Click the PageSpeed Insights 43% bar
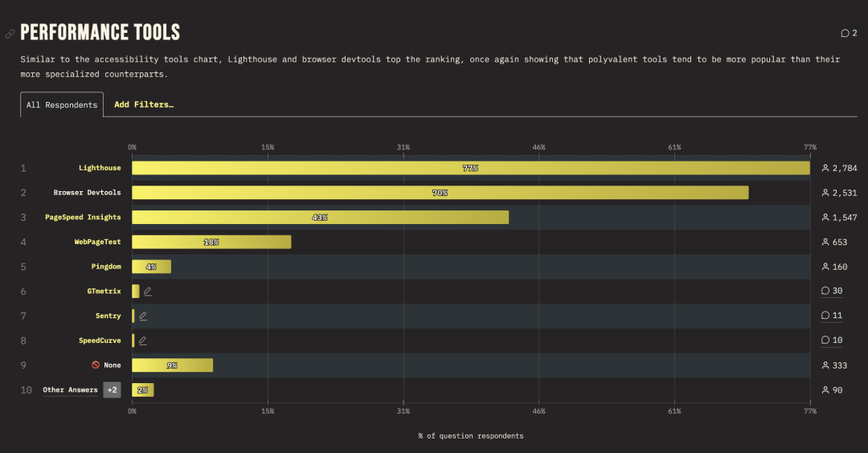Image resolution: width=868 pixels, height=453 pixels. coord(320,218)
